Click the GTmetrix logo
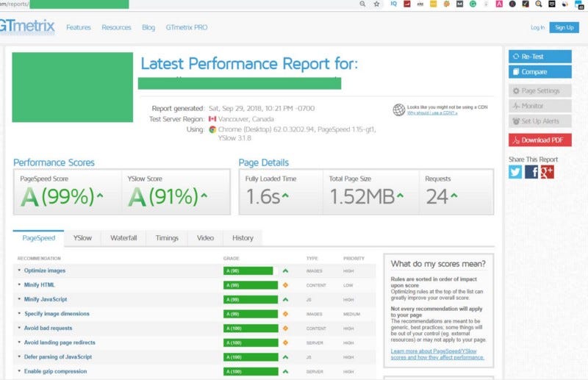The height and width of the screenshot is (380, 588). coord(27,26)
